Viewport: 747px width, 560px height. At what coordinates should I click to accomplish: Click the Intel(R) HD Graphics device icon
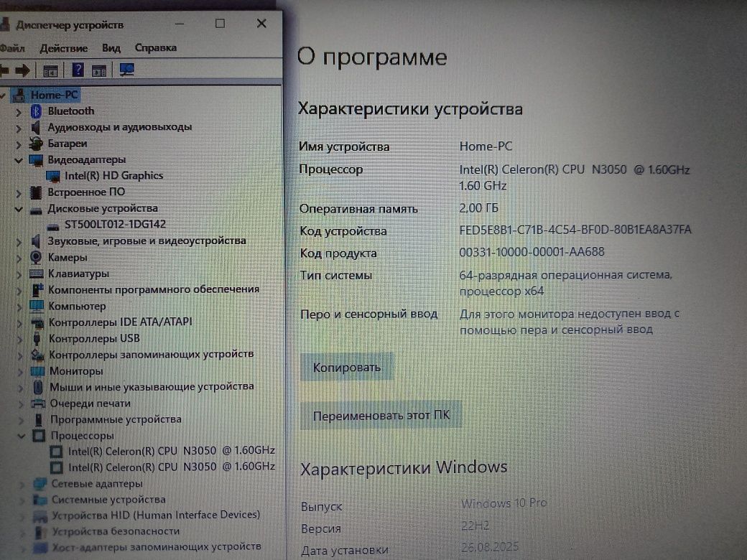53,176
